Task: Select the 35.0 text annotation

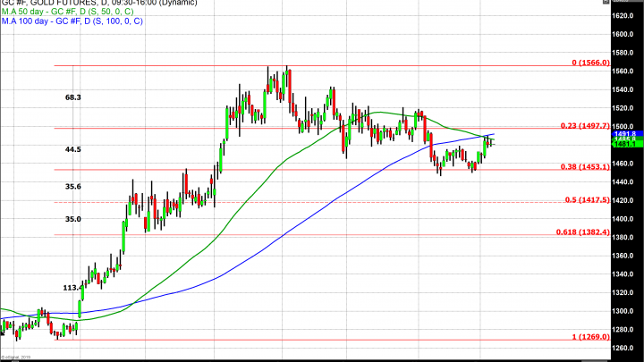Action: point(73,218)
